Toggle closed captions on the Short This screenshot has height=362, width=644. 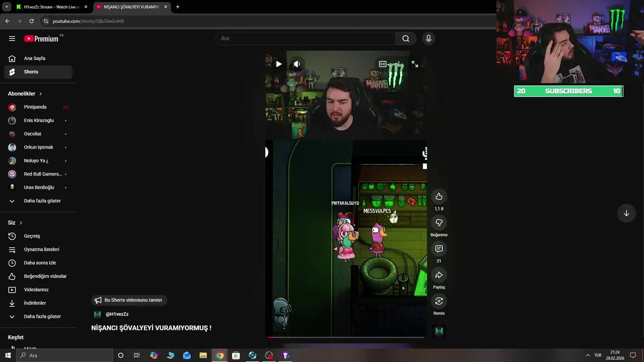click(x=382, y=64)
